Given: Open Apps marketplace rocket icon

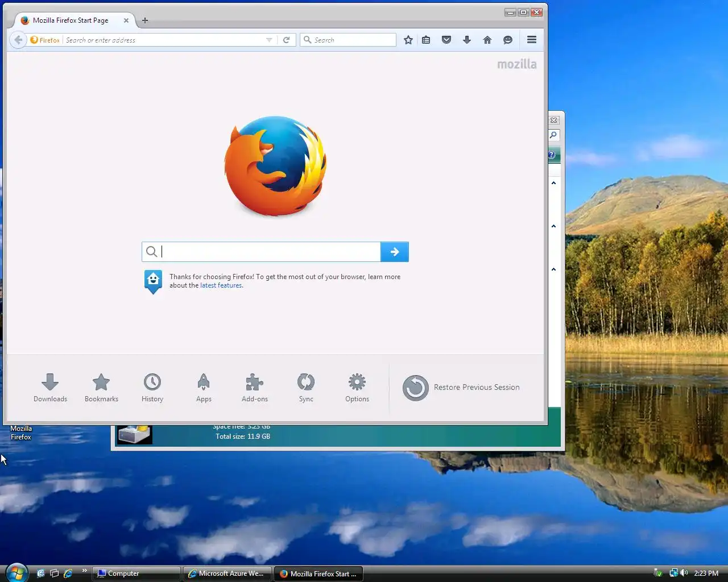Looking at the screenshot, I should click(204, 388).
